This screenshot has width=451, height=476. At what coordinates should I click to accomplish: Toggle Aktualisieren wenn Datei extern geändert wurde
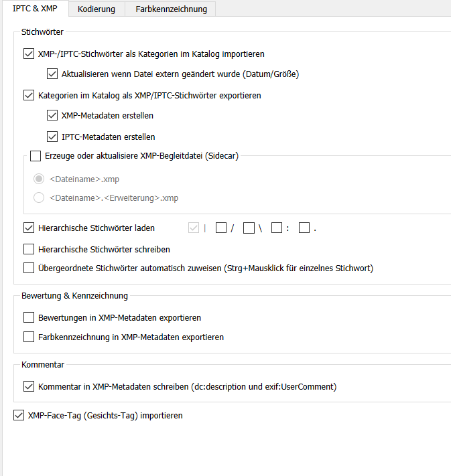52,74
